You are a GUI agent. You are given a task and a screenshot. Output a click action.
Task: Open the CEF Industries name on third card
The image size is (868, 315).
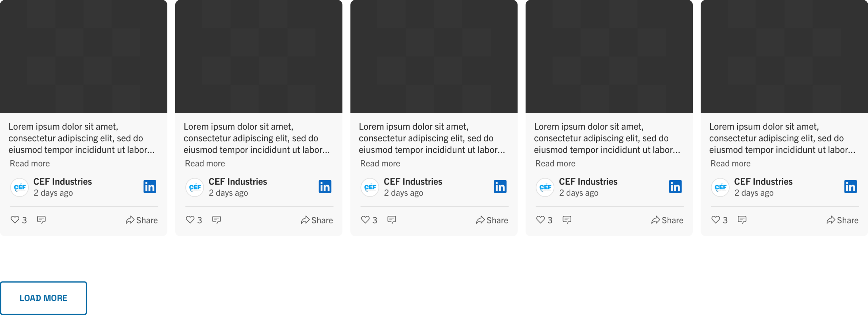tap(413, 182)
